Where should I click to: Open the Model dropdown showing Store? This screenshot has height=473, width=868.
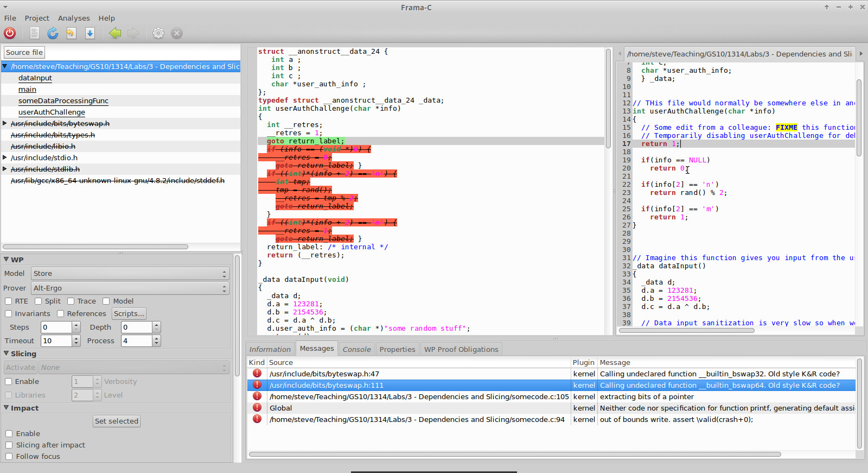point(130,274)
